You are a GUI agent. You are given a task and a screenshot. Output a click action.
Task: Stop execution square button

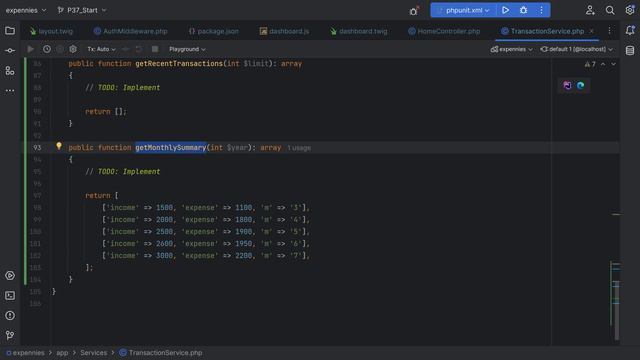(155, 49)
